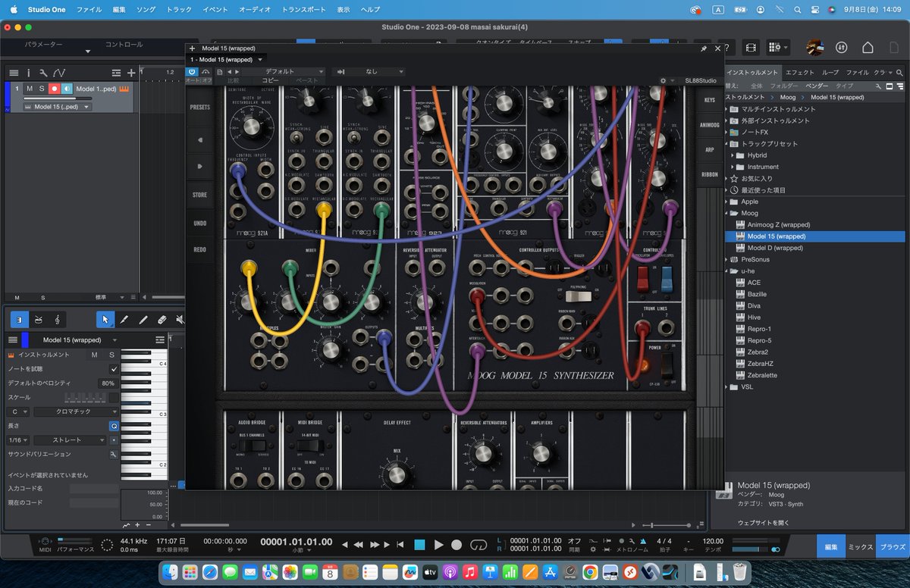Collapse the Moog vendor folder
Screen dimensions: 910x588
coord(726,213)
